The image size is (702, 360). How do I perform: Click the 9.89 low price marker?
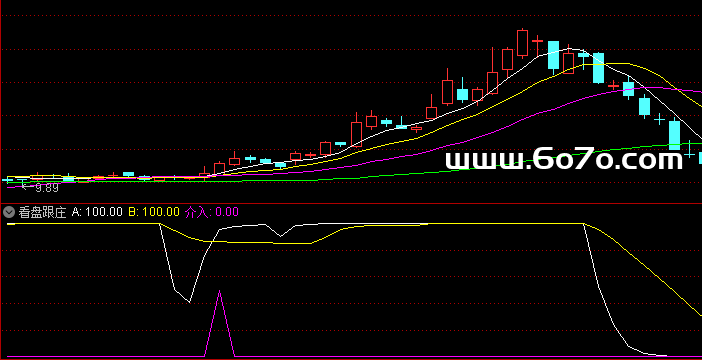(47, 188)
